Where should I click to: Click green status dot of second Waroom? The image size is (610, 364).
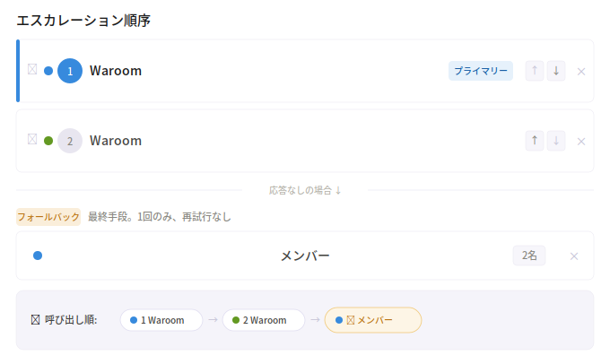coord(48,141)
